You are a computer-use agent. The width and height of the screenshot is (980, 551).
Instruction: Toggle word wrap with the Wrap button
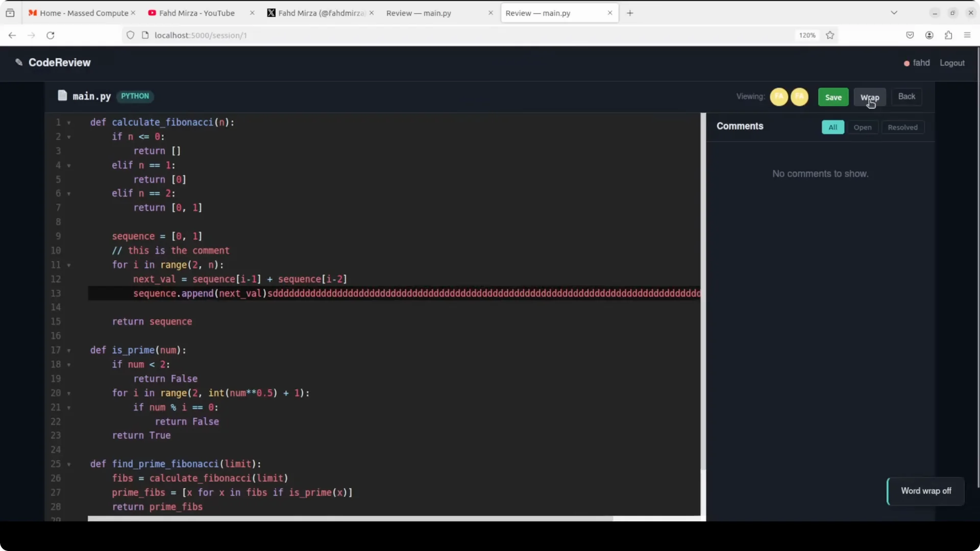click(x=870, y=97)
